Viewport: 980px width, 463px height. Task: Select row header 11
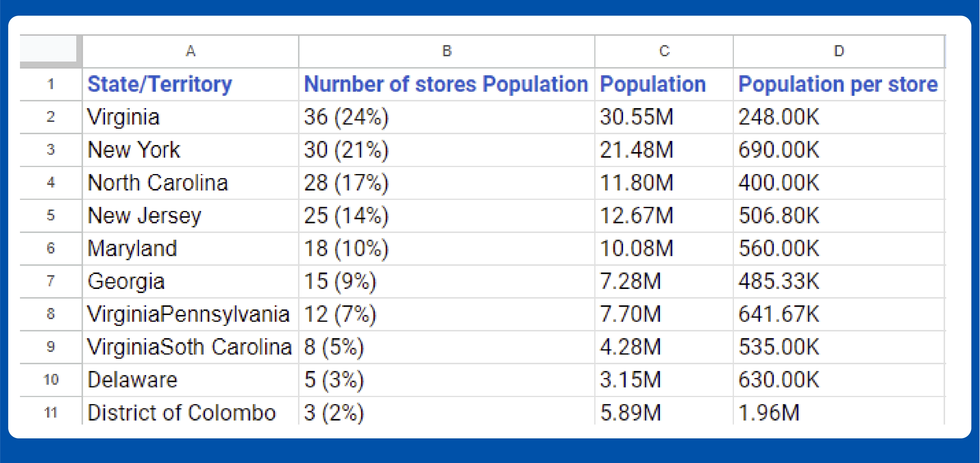coord(50,411)
